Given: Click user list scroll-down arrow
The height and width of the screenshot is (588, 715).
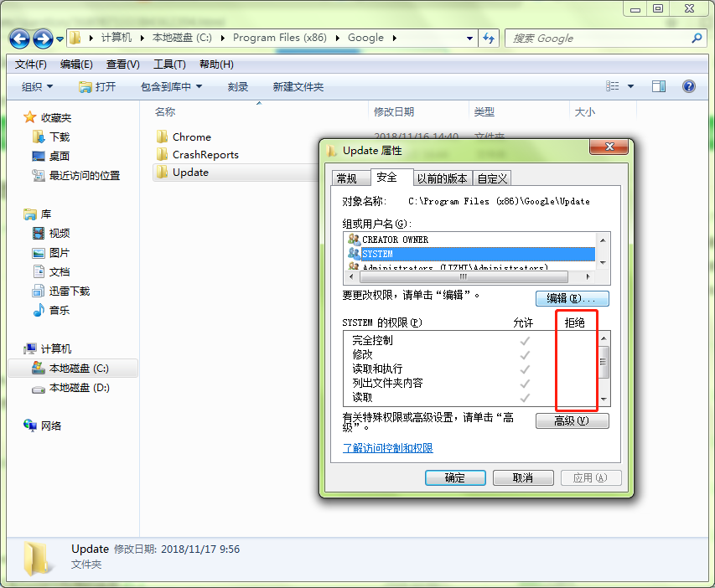Looking at the screenshot, I should [x=603, y=263].
